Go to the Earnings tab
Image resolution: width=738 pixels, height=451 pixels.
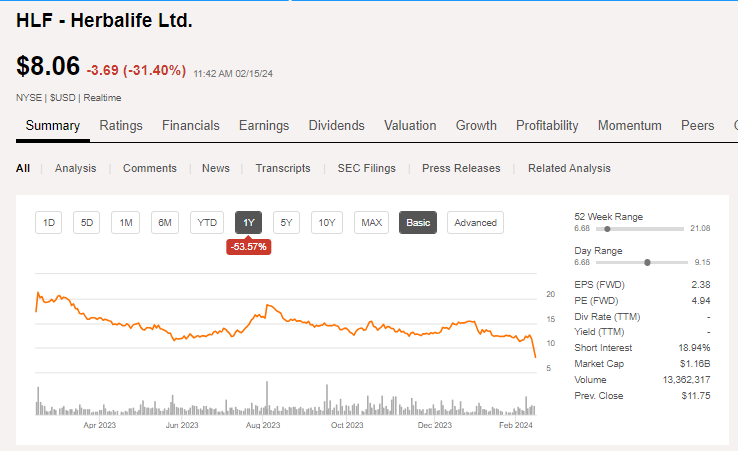click(264, 126)
